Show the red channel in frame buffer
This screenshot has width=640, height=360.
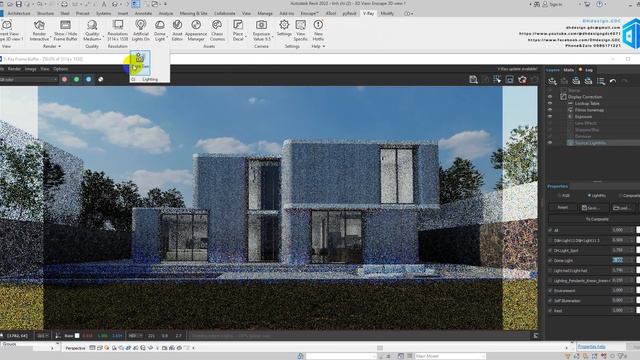coord(64,79)
